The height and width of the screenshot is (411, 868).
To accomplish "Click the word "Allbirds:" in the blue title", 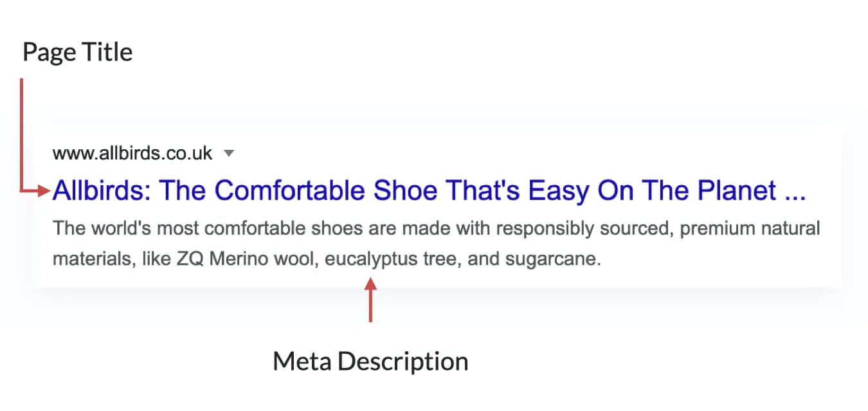I will [x=102, y=190].
